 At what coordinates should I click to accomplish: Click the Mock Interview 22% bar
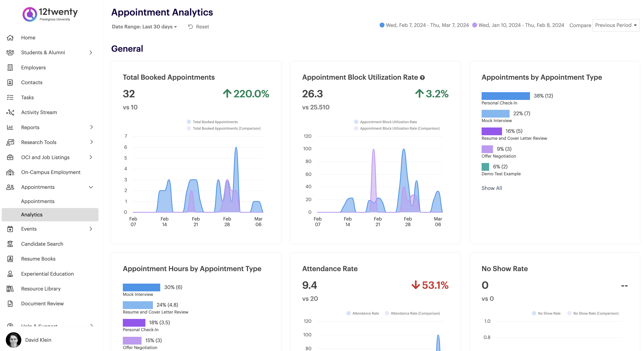[x=495, y=113]
